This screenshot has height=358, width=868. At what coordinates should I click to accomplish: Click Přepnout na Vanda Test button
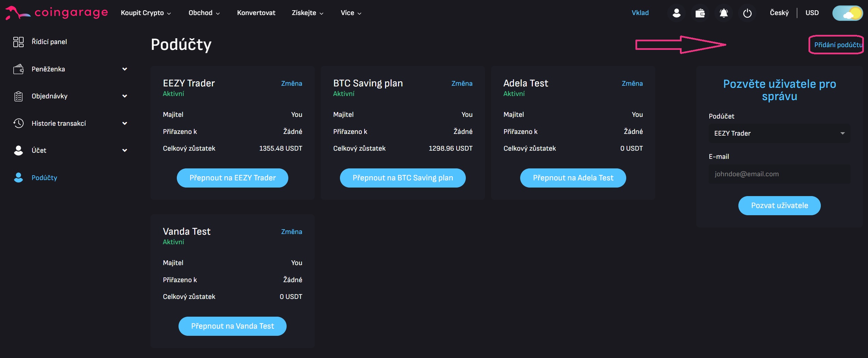click(233, 326)
